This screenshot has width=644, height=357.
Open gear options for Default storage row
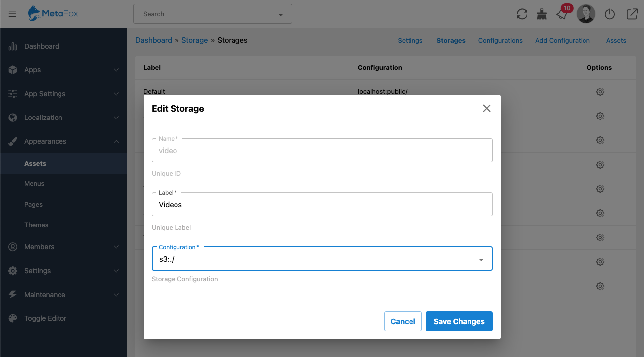coord(600,92)
